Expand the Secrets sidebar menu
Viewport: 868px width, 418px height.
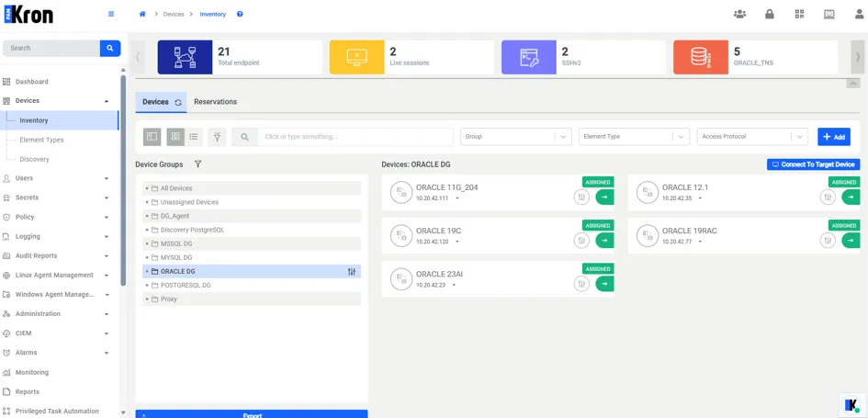(107, 198)
